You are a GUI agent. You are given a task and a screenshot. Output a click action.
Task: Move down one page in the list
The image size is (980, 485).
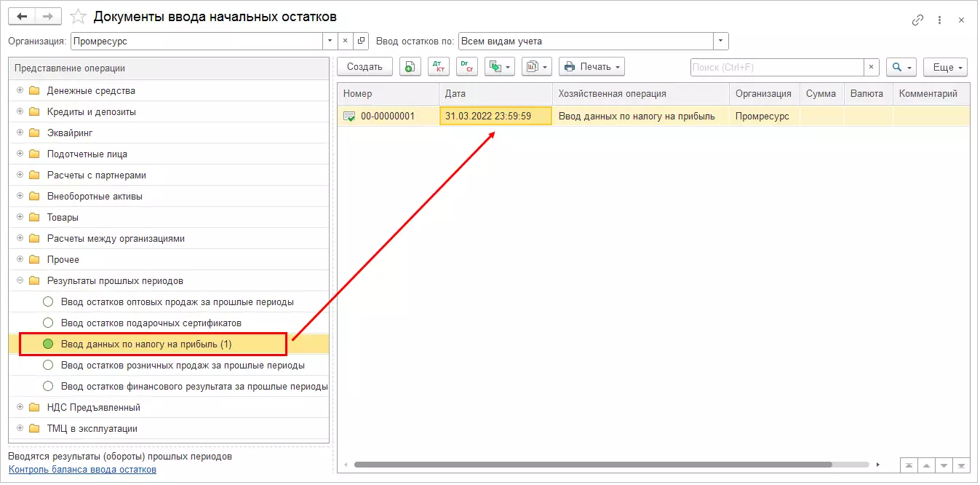click(944, 465)
